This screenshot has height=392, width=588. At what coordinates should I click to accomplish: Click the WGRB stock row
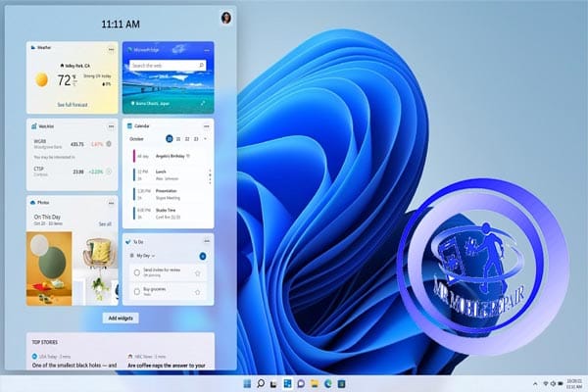tap(72, 144)
